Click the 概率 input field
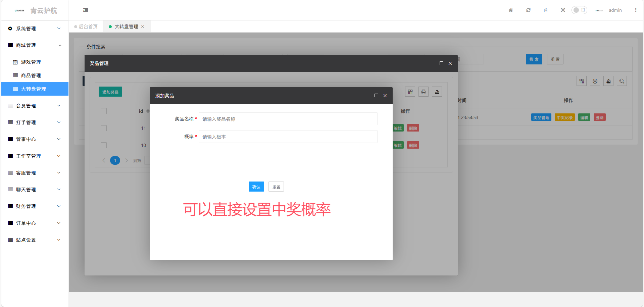 coord(288,137)
